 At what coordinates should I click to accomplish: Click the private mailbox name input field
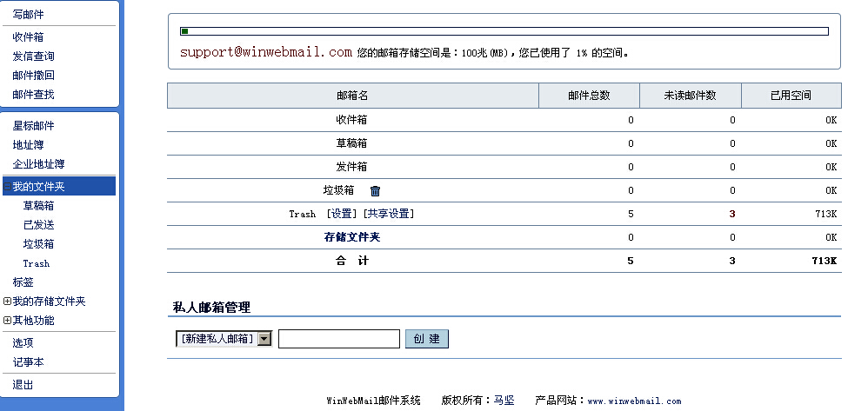click(x=338, y=339)
